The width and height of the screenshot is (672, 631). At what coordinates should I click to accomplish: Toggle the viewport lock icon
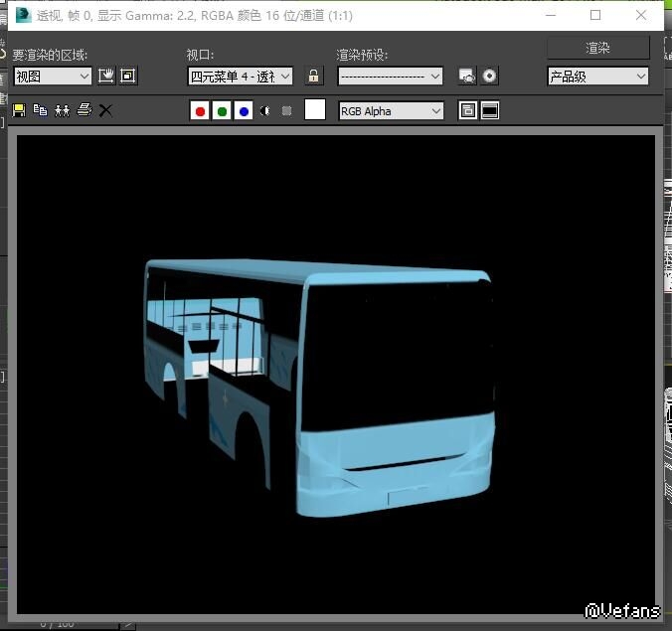[x=314, y=76]
